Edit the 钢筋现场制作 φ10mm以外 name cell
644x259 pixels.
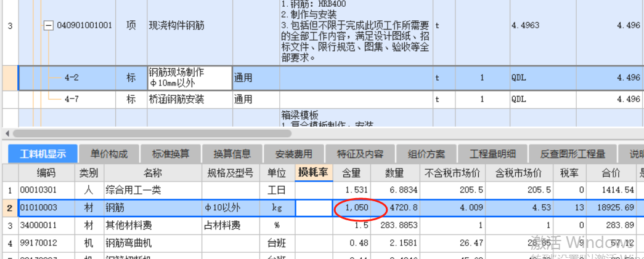click(x=190, y=78)
